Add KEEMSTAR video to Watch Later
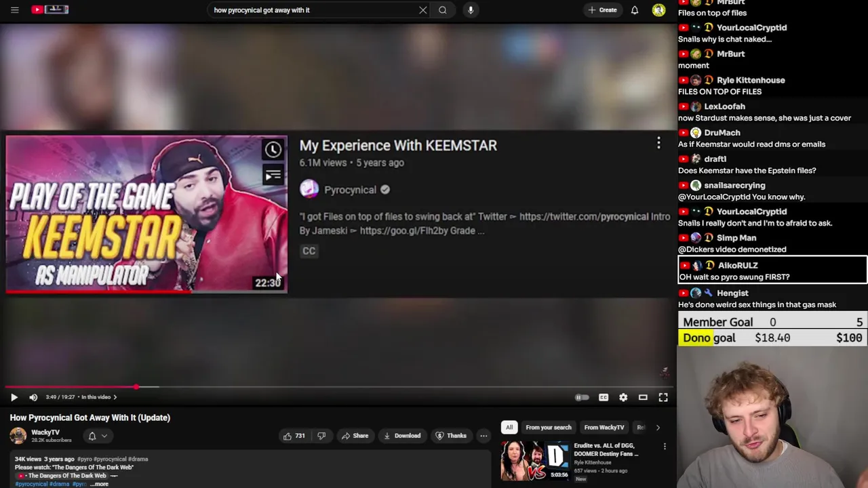The width and height of the screenshot is (868, 488). pos(273,150)
